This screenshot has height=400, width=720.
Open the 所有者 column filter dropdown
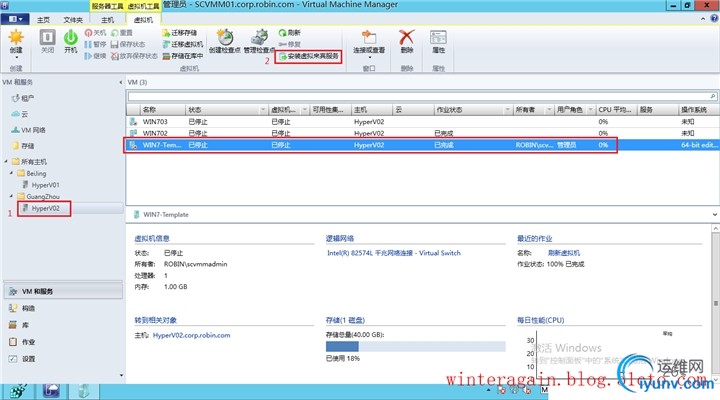click(549, 110)
